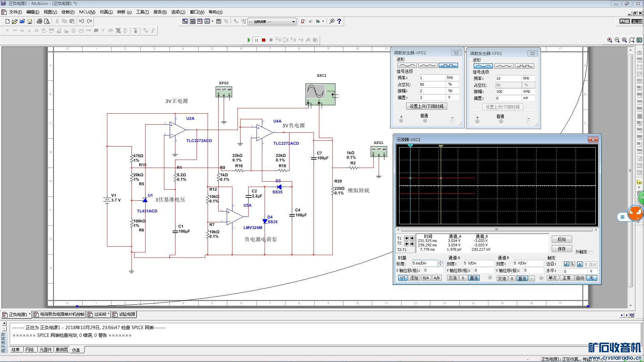Open the spreadsheet view icon
Screen dimensions: 644x362
pos(193,21)
